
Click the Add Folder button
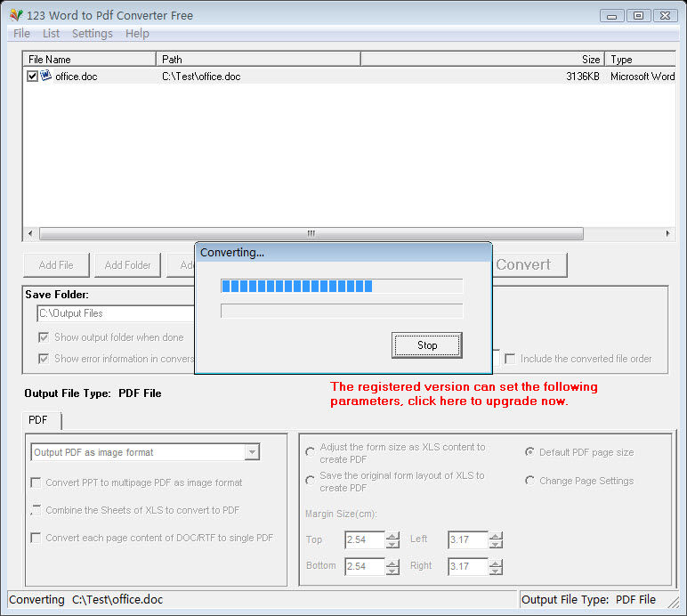tap(128, 264)
